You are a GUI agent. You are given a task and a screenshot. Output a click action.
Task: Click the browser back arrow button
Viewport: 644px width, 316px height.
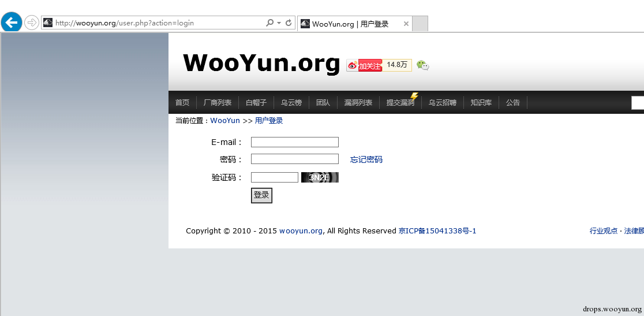12,22
